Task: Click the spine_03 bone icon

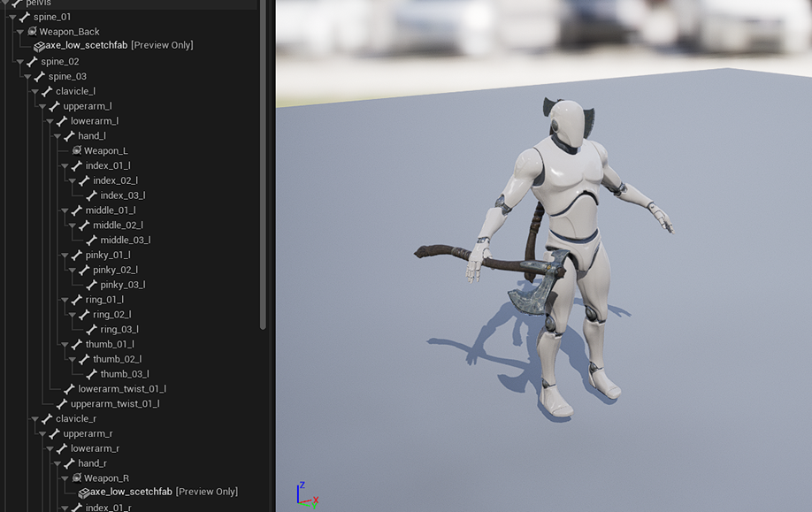Action: (39, 77)
